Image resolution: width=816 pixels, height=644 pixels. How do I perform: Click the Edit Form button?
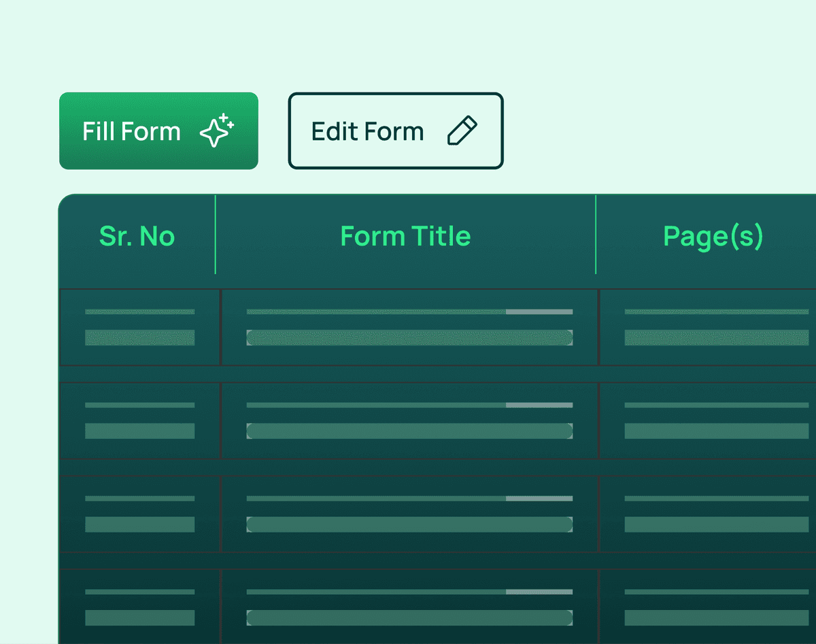[395, 131]
